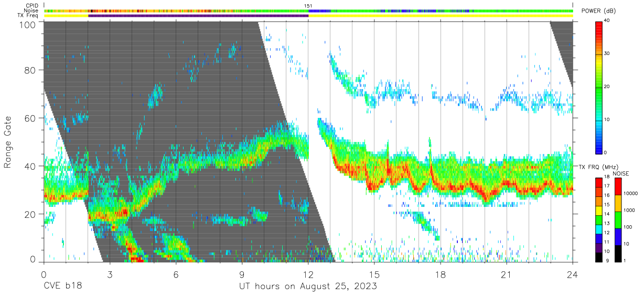Click the y-axis tick label 100
Image resolution: width=644 pixels, height=297 pixels.
[27, 24]
